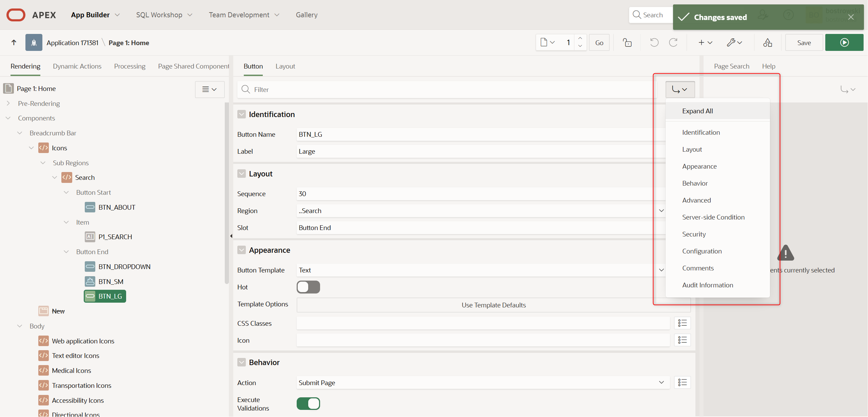Click the Create plus icon menu

[x=705, y=43]
